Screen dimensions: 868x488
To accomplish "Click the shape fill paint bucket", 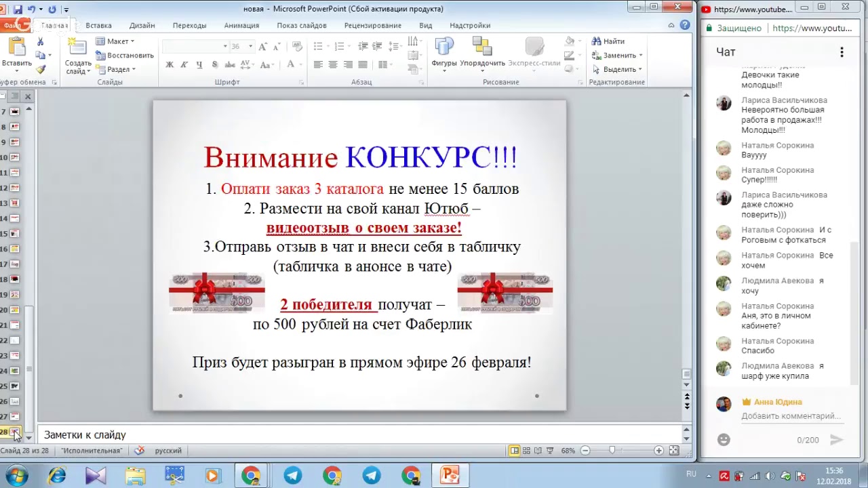I will click(x=571, y=41).
